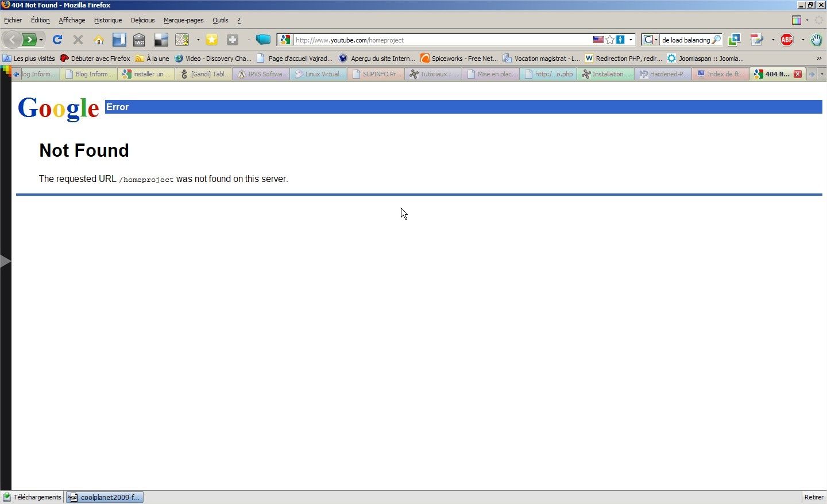The height and width of the screenshot is (504, 827).
Task: Open the dropdown beside the colorful window icon
Action: pos(807,20)
